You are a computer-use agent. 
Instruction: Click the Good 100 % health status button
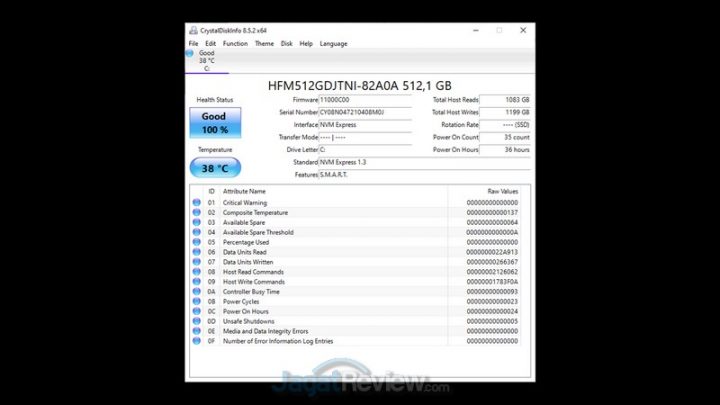215,123
